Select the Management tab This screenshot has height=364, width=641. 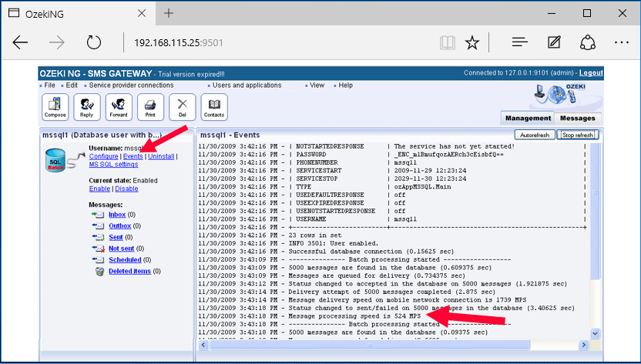pos(528,118)
